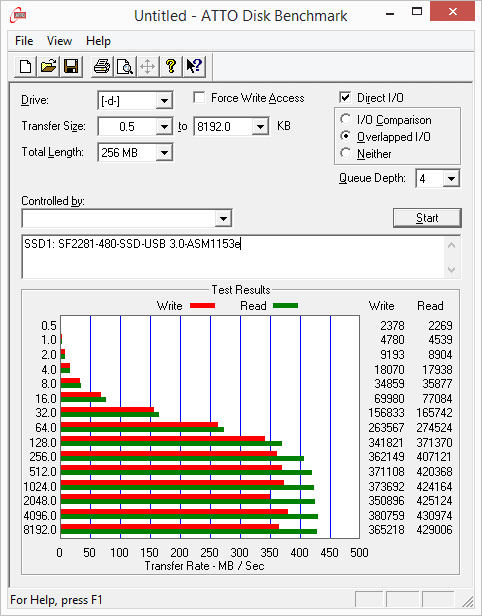482x616 pixels.
Task: Expand Transfer Size minimum dropdown showing 0.5
Action: pyautogui.click(x=164, y=126)
